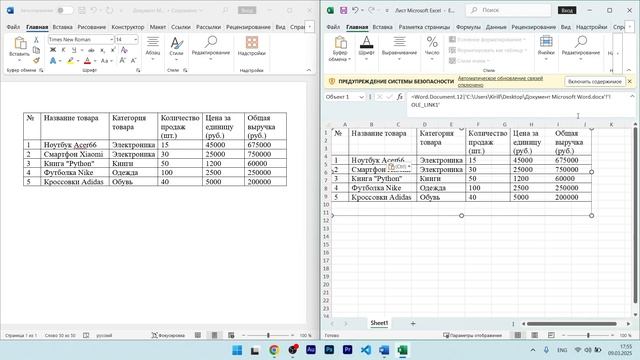This screenshot has height=360, width=640.
Task: Click Insert Function fx button in Excel
Action: [x=400, y=97]
